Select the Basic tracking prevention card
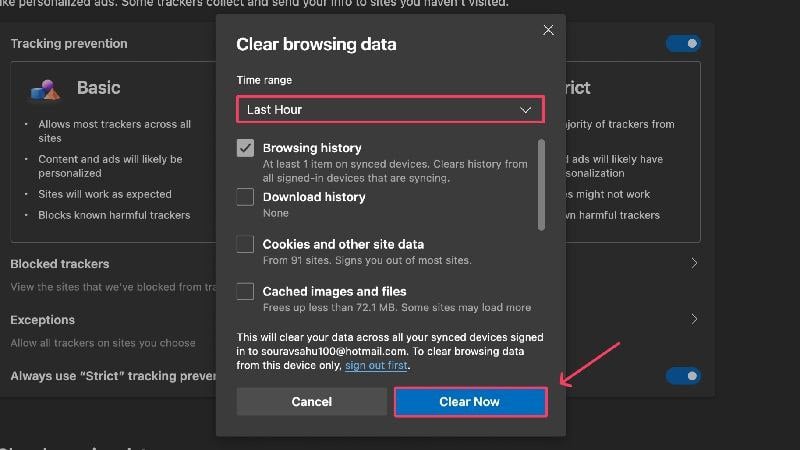This screenshot has width=800, height=450. (x=113, y=152)
